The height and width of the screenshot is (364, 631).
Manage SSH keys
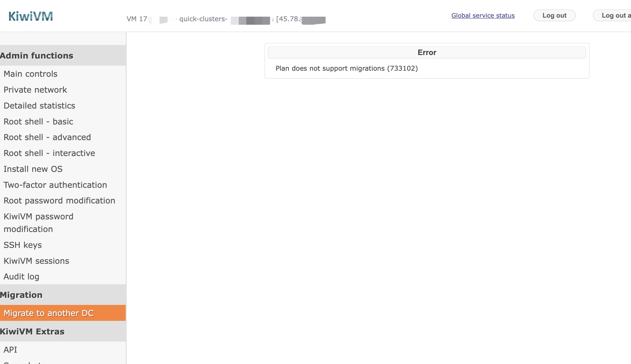pyautogui.click(x=63, y=245)
